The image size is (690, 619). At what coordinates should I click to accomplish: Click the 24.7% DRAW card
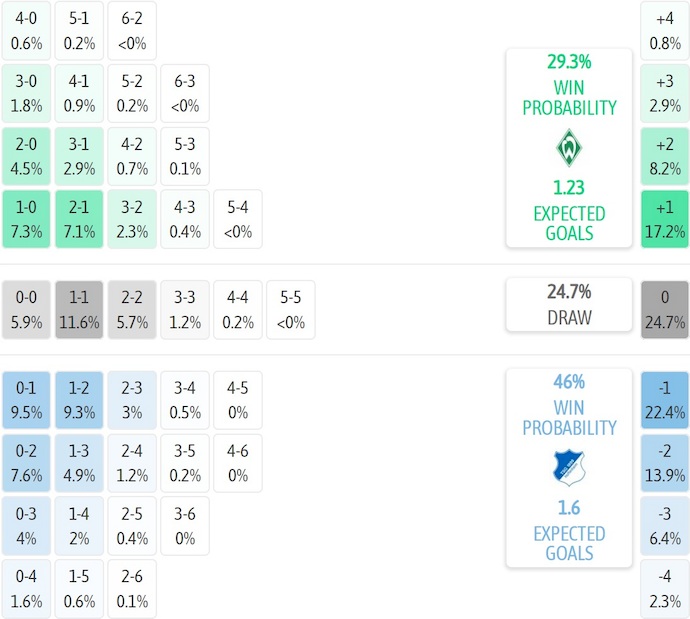[568, 305]
